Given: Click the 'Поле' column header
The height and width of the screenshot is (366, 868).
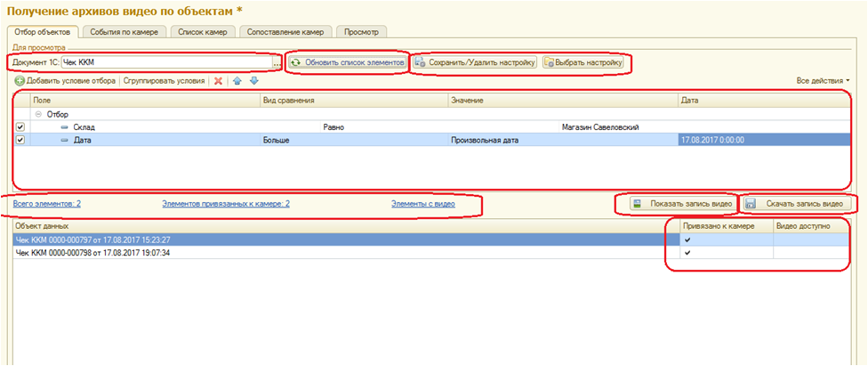Looking at the screenshot, I should pyautogui.click(x=145, y=101).
